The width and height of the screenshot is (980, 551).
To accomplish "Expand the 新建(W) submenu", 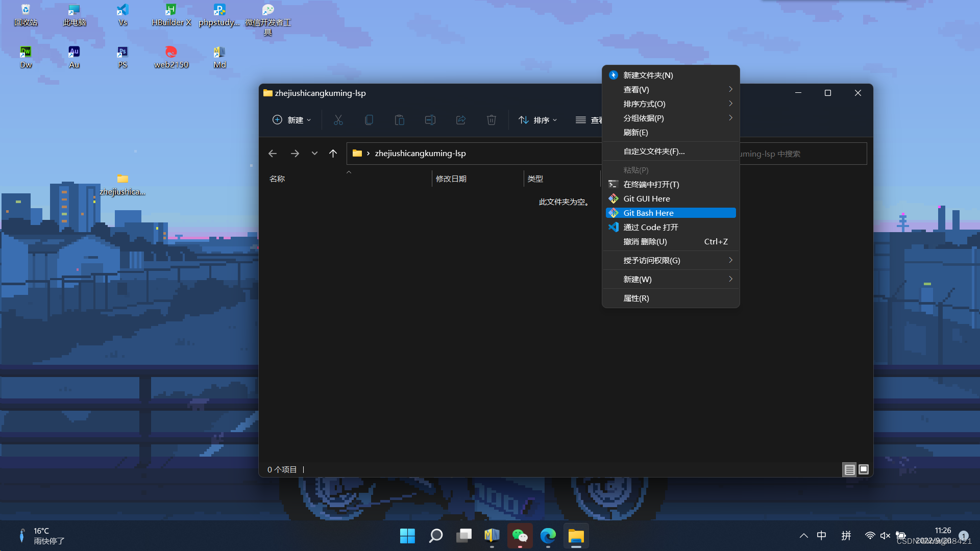I will 671,279.
